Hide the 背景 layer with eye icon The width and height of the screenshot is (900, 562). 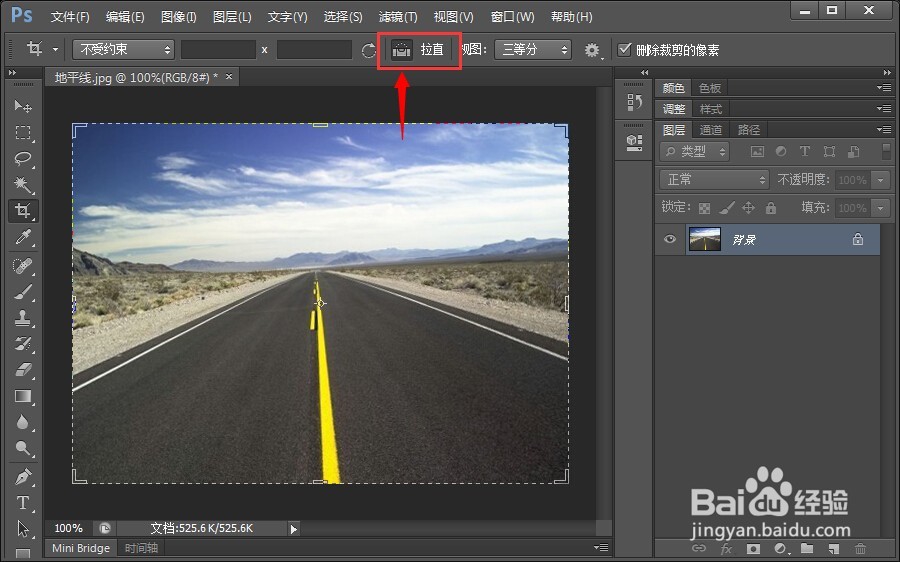point(670,239)
